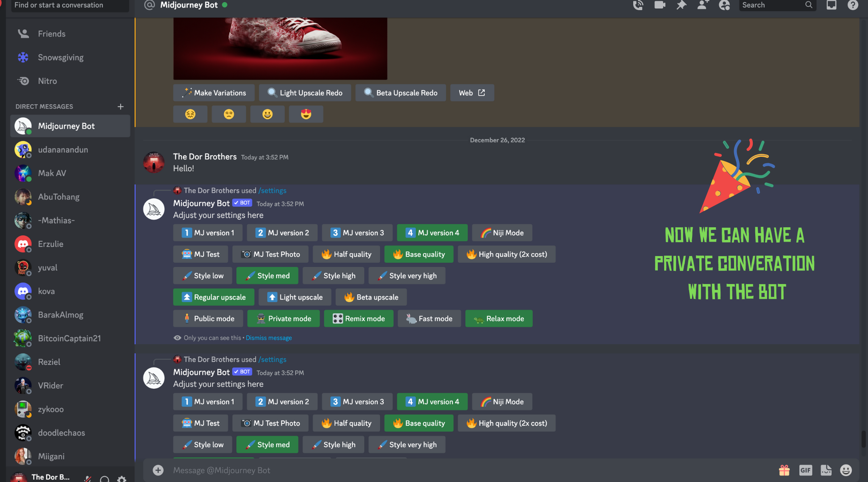
Task: Start a video call from the header
Action: 659,5
